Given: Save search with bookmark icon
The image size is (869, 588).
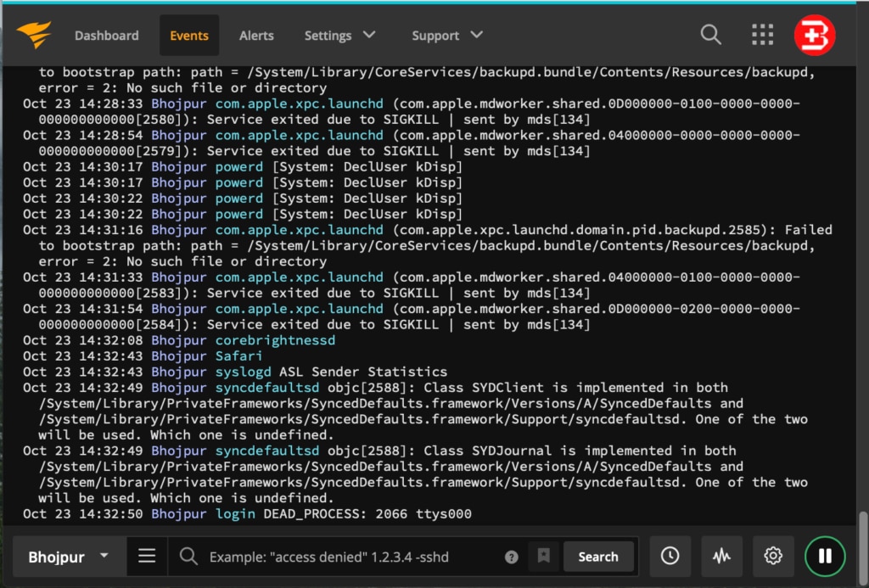Looking at the screenshot, I should [544, 556].
